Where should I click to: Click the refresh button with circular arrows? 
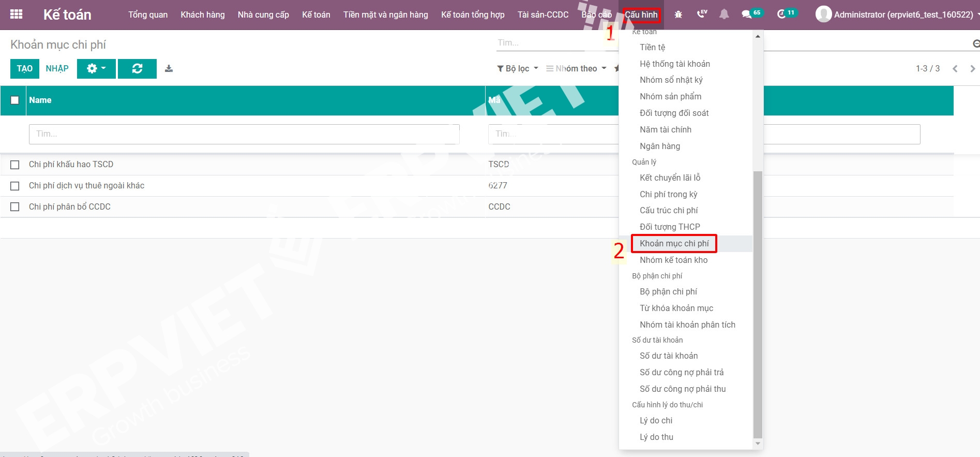[x=137, y=69]
